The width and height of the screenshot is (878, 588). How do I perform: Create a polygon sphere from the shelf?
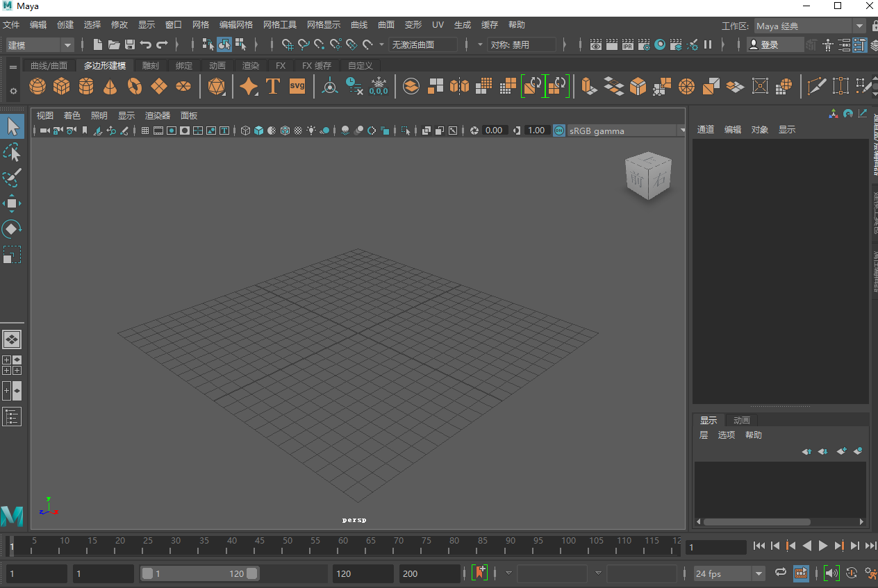click(38, 86)
